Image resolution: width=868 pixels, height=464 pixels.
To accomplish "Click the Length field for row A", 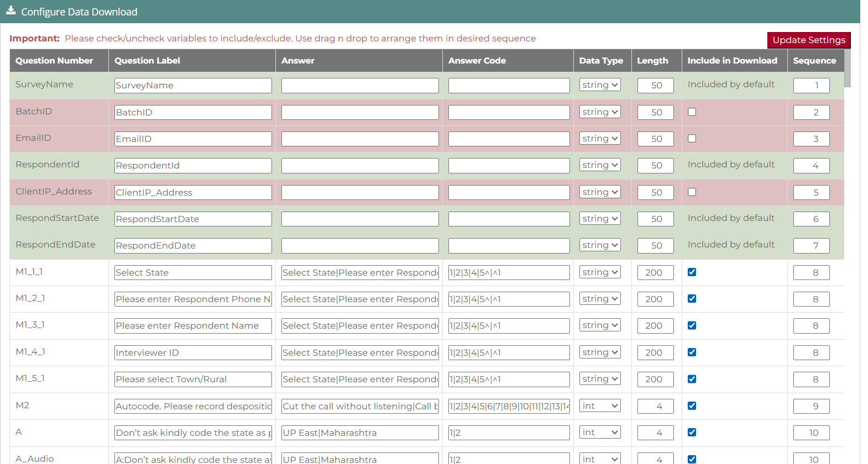I will point(656,433).
